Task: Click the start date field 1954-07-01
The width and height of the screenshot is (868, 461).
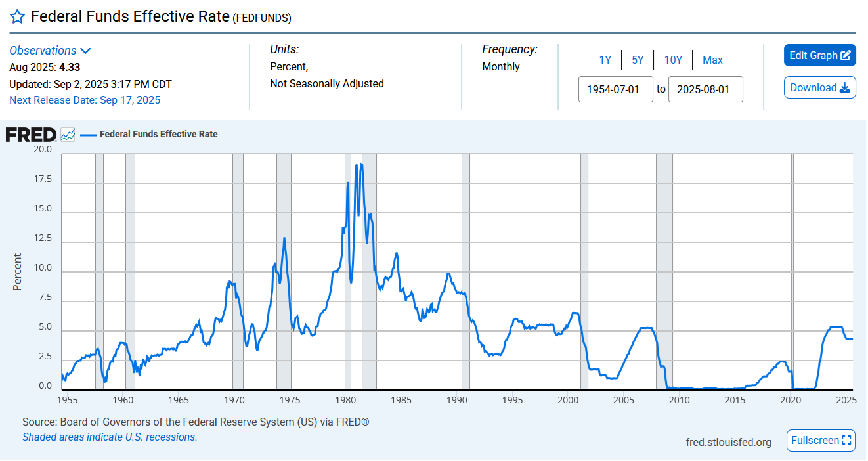Action: 616,89
